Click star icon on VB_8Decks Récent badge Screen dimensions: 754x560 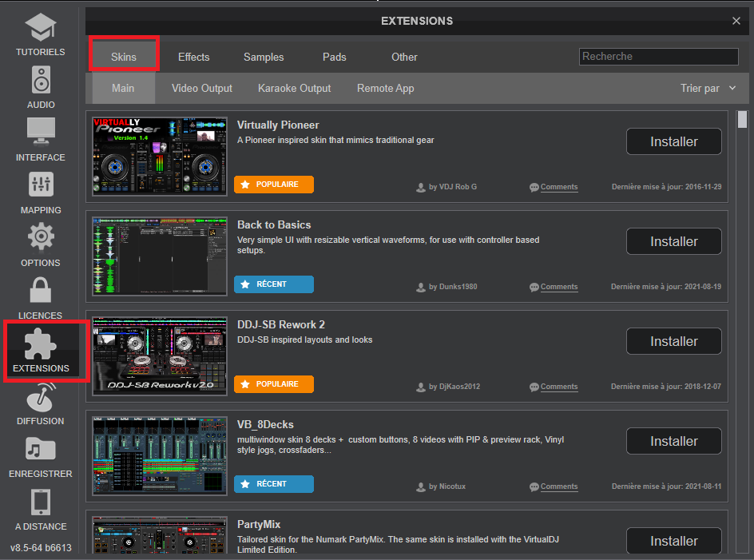pyautogui.click(x=245, y=484)
